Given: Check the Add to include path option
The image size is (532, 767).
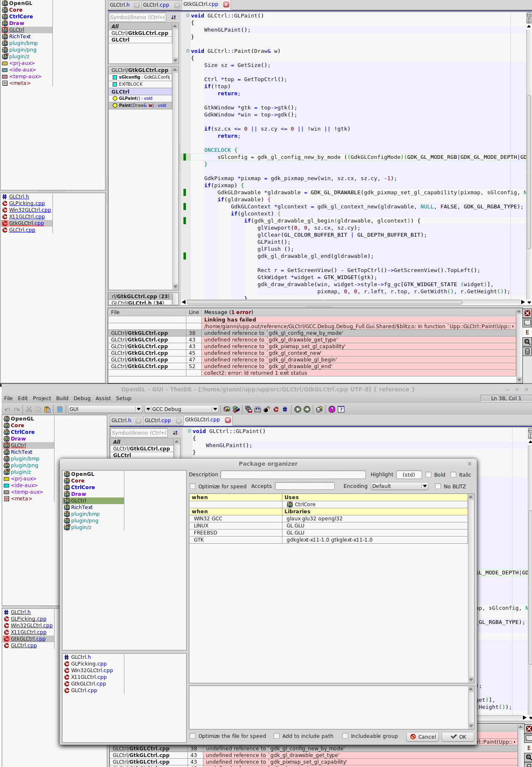Looking at the screenshot, I should [277, 736].
